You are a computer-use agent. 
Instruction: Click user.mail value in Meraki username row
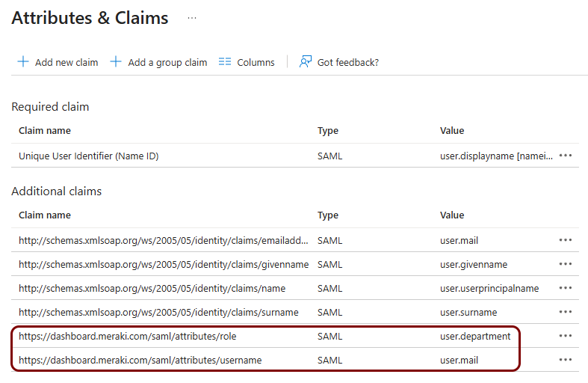coord(459,361)
